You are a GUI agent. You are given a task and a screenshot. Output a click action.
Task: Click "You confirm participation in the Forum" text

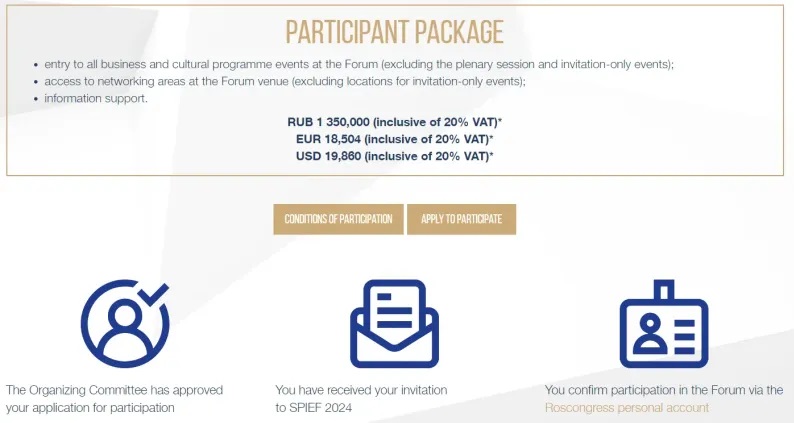pyautogui.click(x=664, y=390)
